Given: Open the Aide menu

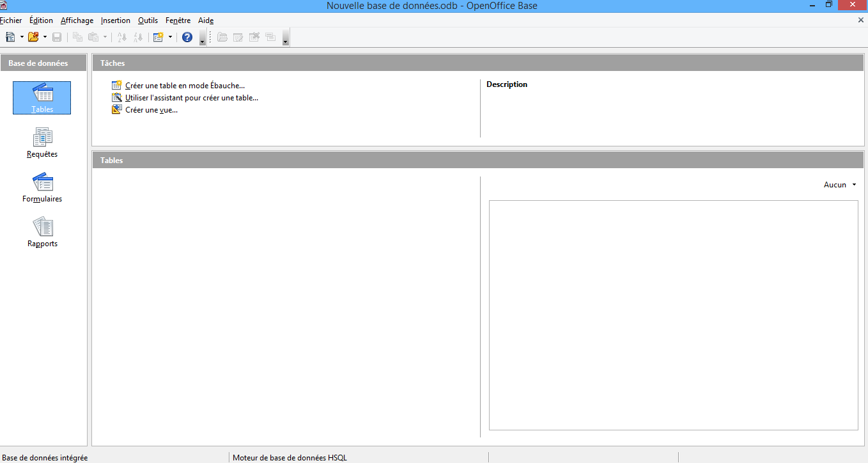Looking at the screenshot, I should pos(206,20).
